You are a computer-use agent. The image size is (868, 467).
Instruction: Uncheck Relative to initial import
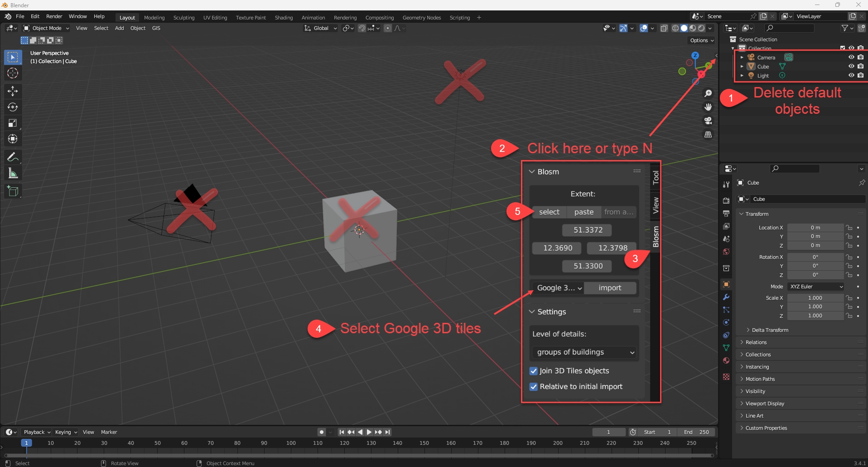534,387
